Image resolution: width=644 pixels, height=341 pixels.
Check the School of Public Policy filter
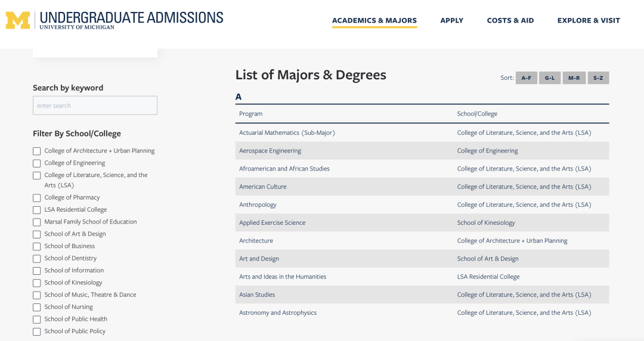[37, 331]
